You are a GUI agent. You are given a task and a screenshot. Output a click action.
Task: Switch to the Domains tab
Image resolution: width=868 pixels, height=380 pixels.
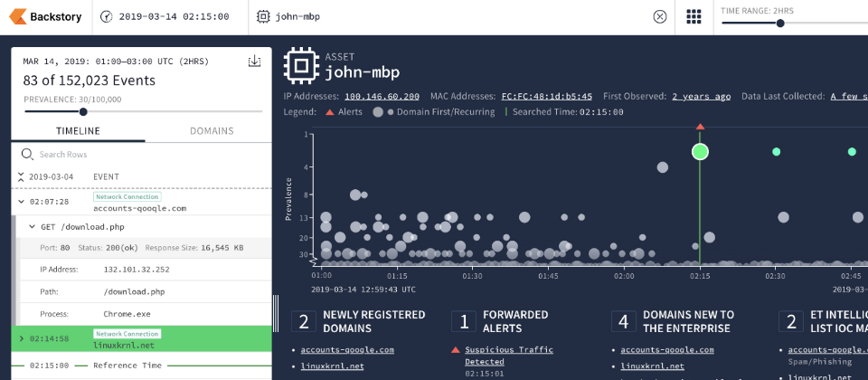pos(212,131)
